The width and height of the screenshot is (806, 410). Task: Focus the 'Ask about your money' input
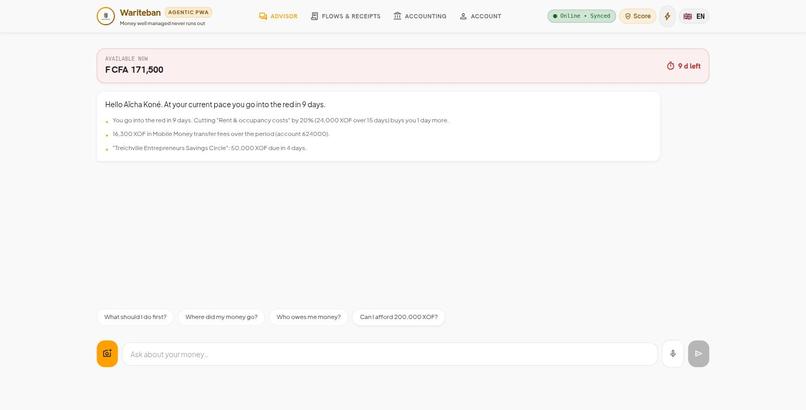click(x=390, y=354)
